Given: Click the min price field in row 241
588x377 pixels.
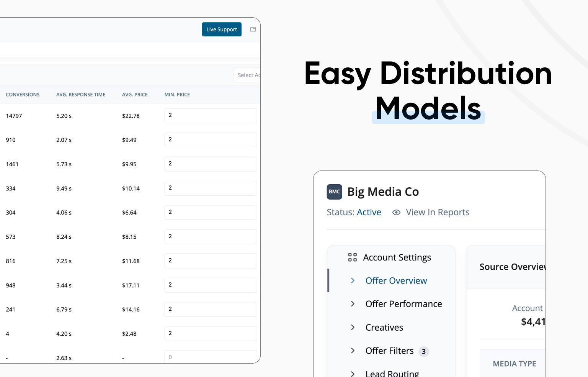Looking at the screenshot, I should click(211, 309).
